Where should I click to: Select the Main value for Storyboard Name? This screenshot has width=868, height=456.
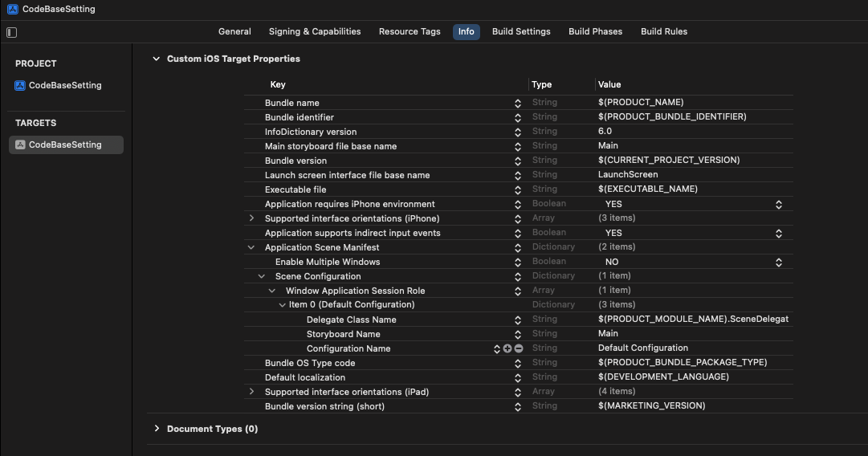(x=608, y=334)
